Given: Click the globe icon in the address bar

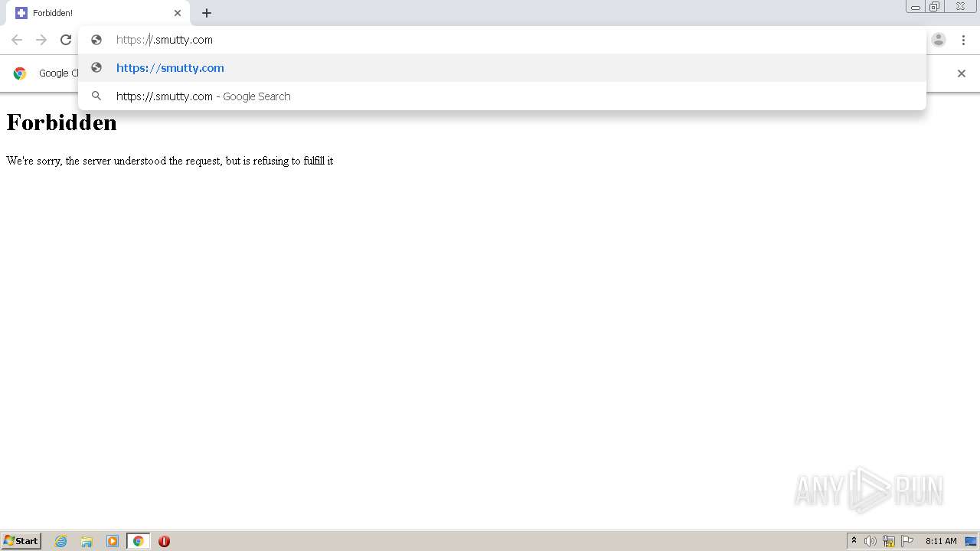Looking at the screenshot, I should click(96, 40).
